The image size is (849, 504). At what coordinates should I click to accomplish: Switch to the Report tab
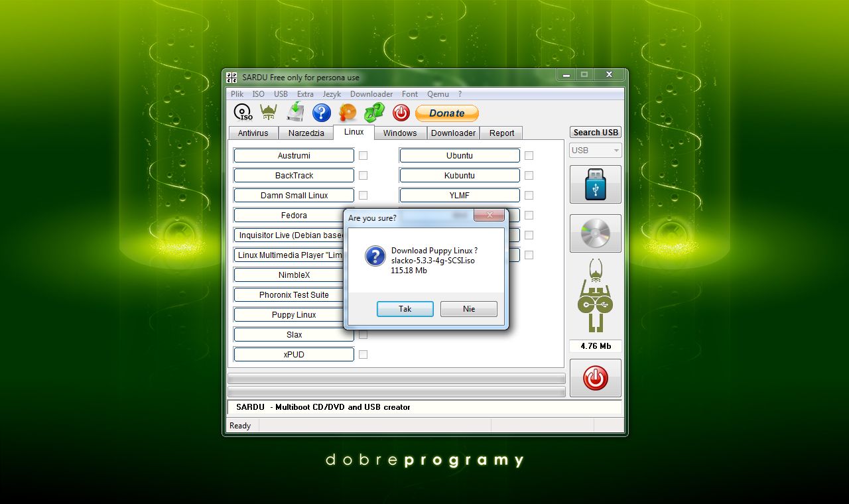tap(502, 133)
